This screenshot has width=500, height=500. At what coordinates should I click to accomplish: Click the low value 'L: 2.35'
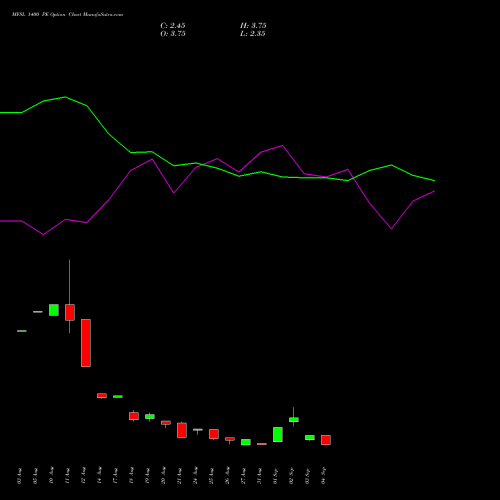coord(253,34)
